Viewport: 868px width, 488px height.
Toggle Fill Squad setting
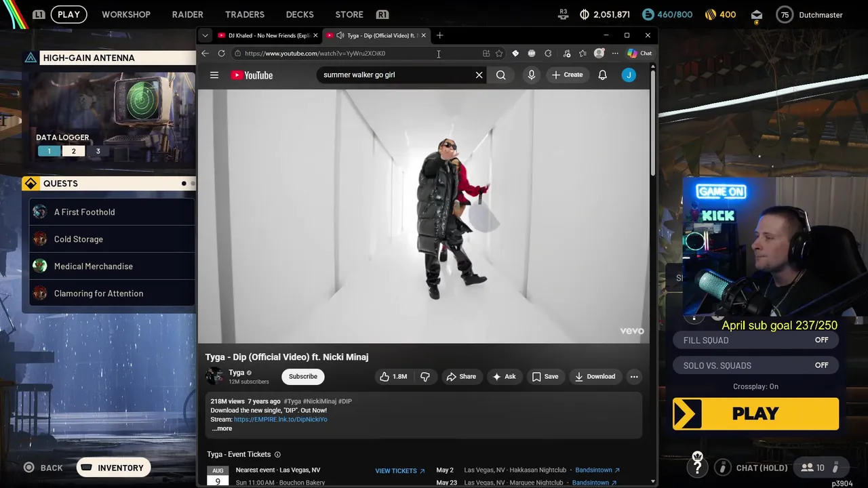pos(755,340)
